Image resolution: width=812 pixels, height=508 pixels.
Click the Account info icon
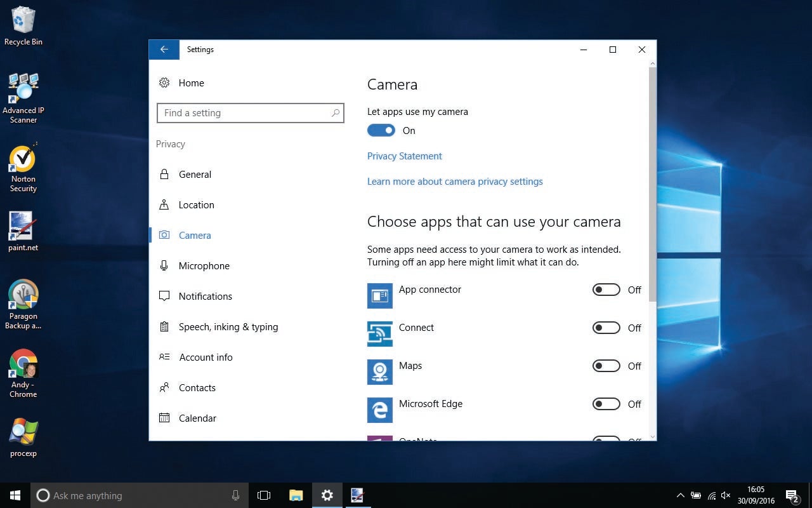pos(164,357)
